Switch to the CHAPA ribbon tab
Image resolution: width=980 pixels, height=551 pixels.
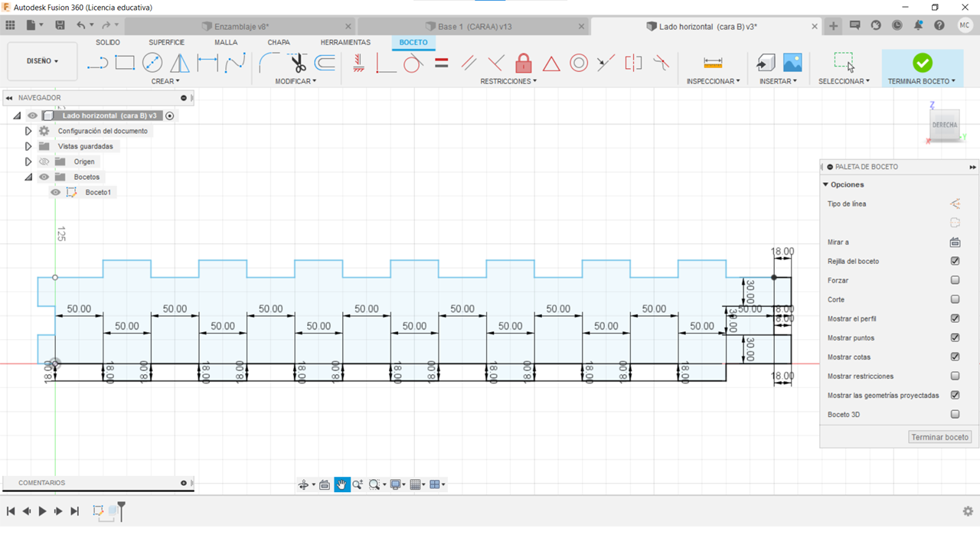[279, 42]
